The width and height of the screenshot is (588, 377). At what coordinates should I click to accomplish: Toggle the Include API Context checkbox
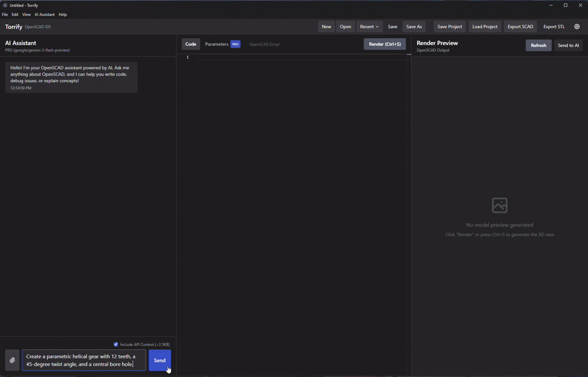(x=116, y=344)
